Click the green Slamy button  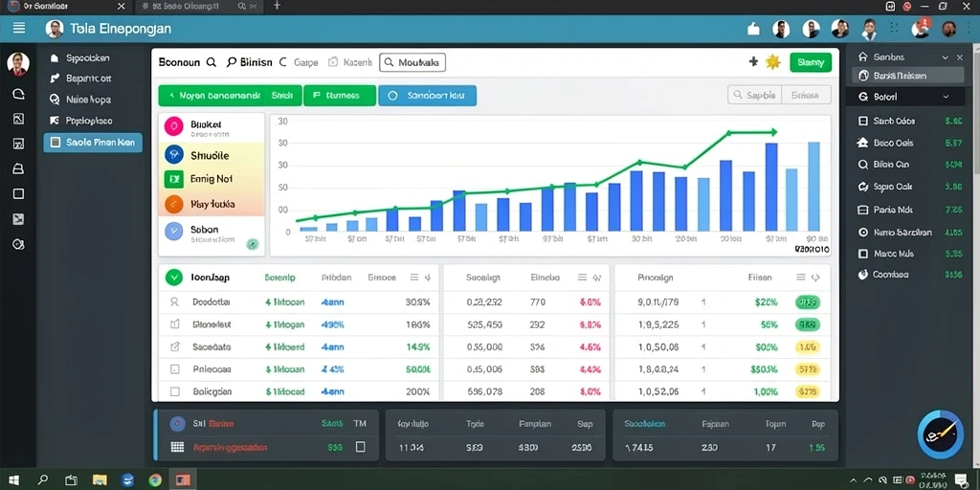[811, 62]
